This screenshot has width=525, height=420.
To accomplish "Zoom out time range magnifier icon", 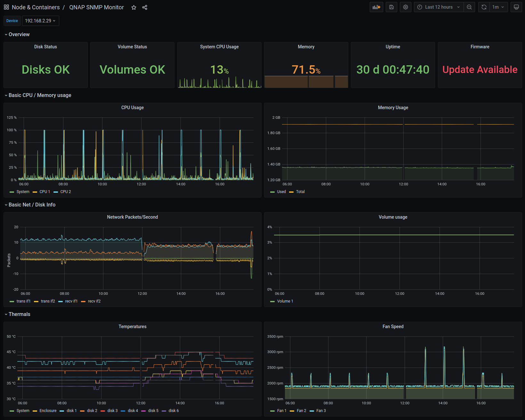I will [469, 7].
